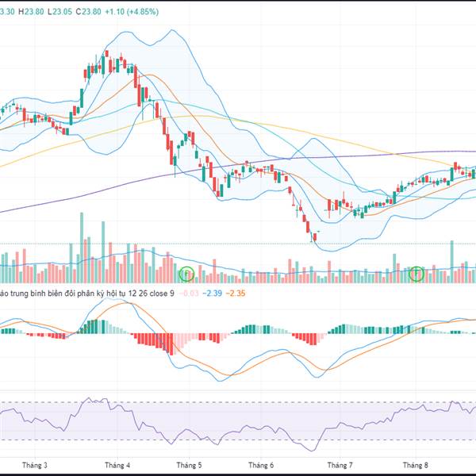Click the Tháng 3 date label
Image resolution: width=476 pixels, height=476 pixels.
[x=35, y=465]
